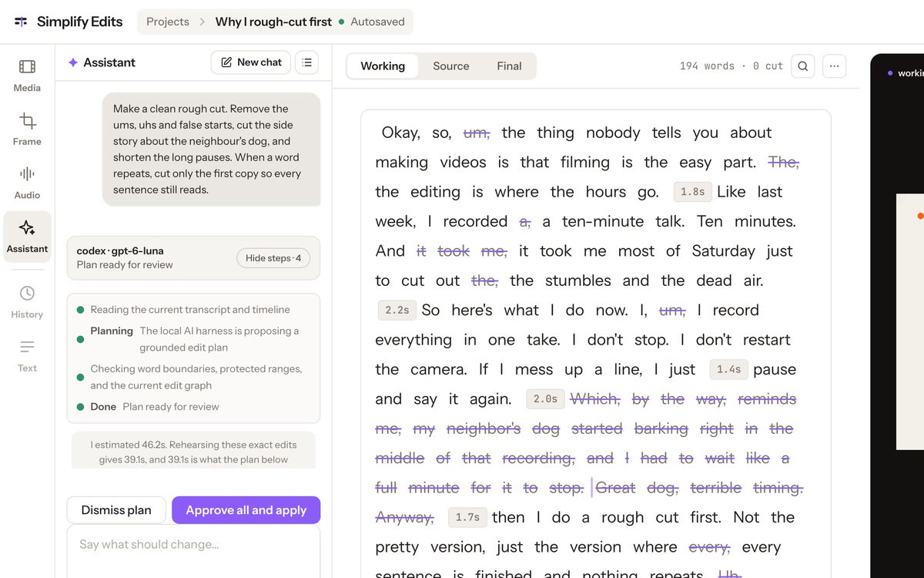Click the 1.8s pause chip
The image size is (924, 578).
[x=693, y=192]
